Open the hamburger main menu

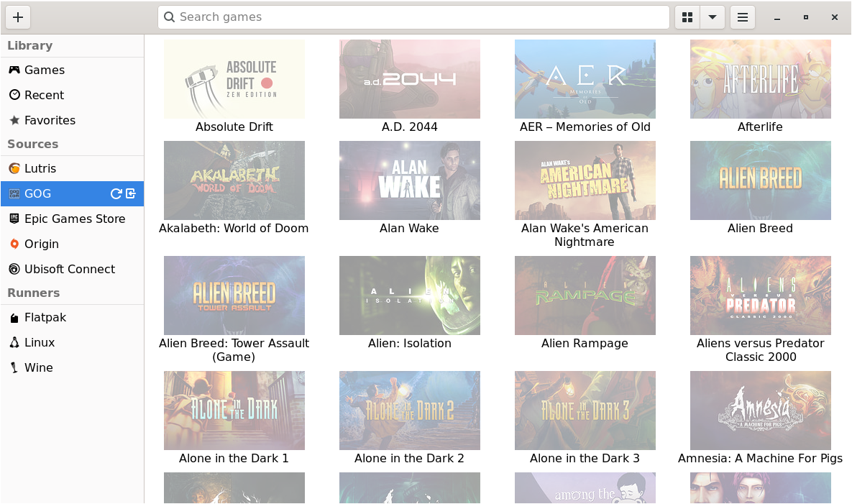pos(743,17)
